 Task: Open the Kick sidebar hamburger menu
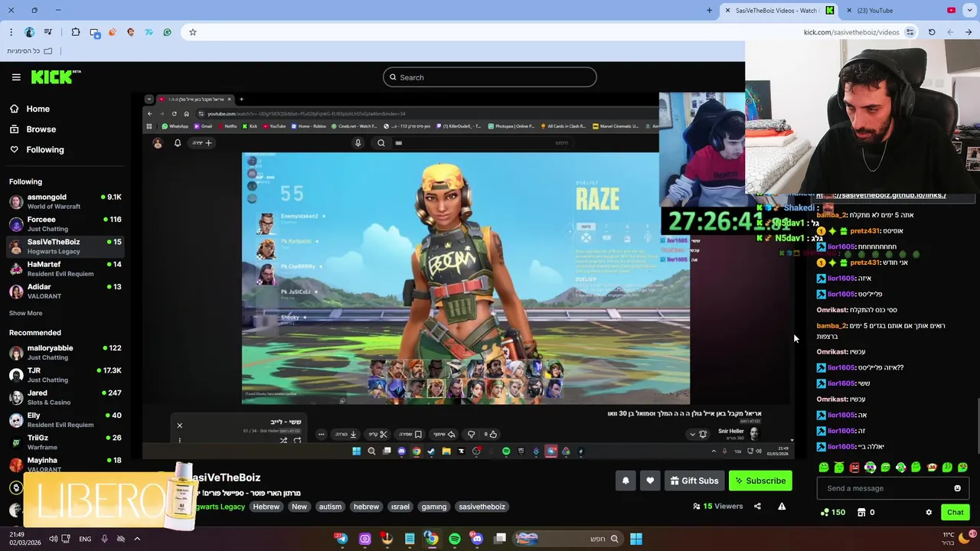[x=16, y=77]
